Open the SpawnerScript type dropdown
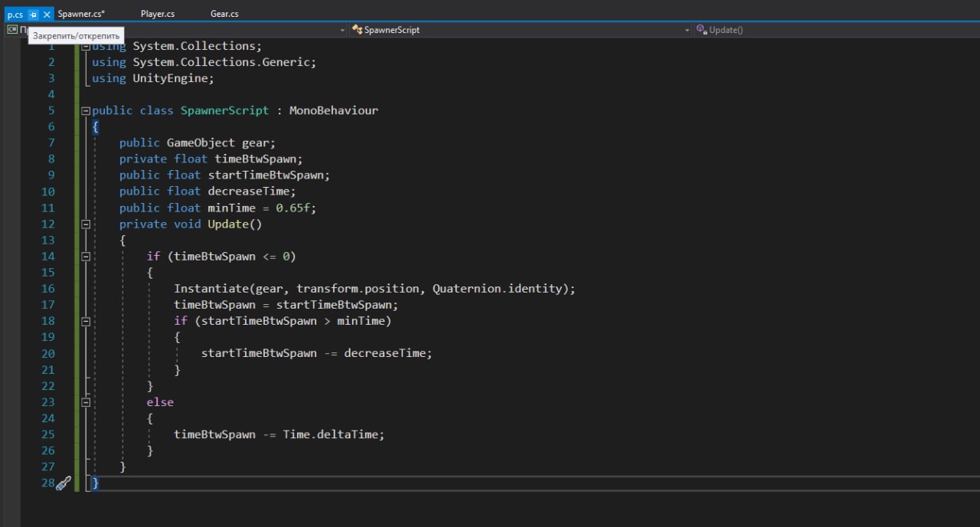Viewport: 980px width, 527px height. (687, 30)
